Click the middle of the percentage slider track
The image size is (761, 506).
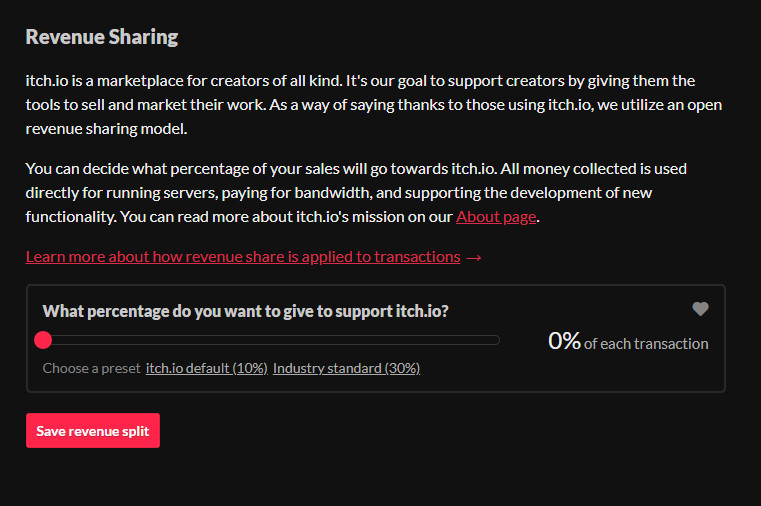[270, 340]
